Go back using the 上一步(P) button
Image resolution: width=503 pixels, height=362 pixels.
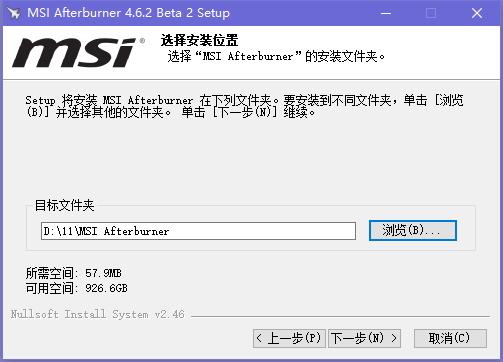click(289, 338)
